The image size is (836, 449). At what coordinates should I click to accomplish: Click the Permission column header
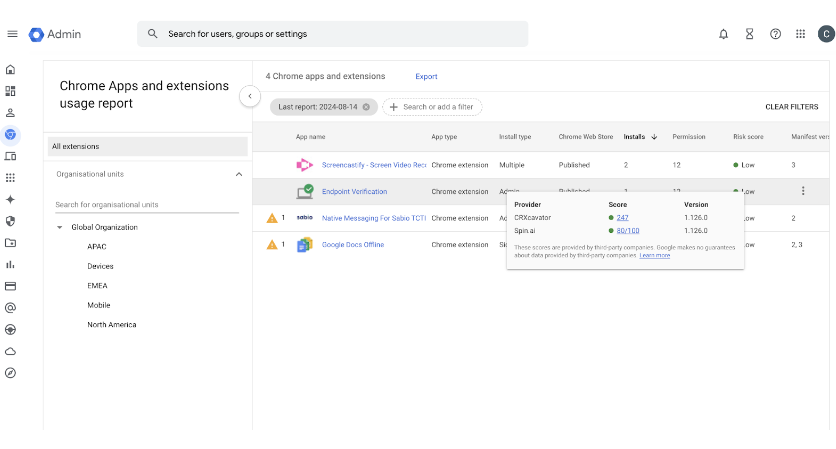[688, 137]
